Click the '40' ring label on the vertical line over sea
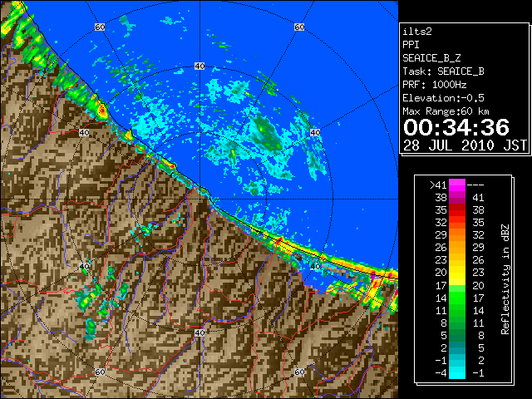Image resolution: width=532 pixels, height=399 pixels. point(199,66)
